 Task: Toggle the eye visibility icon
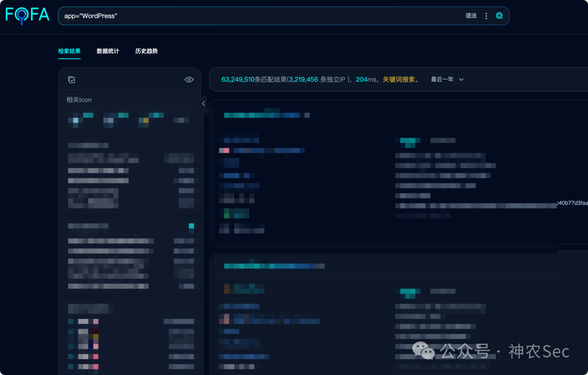coord(189,79)
